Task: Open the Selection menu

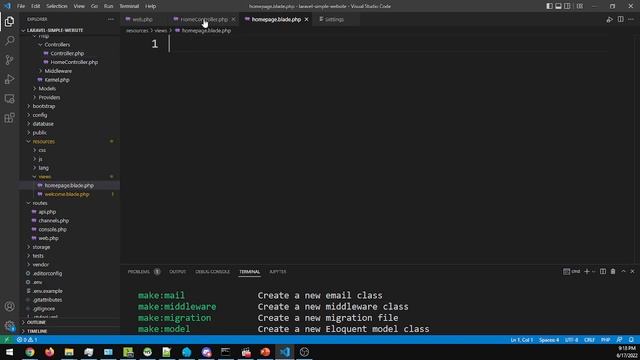Action: coord(57,6)
